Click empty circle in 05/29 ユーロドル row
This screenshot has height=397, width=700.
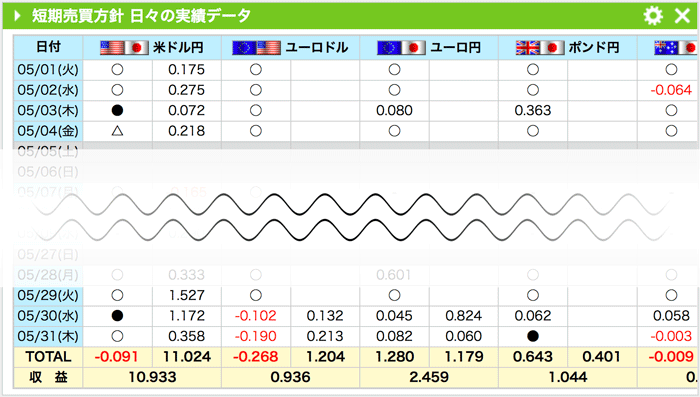[x=256, y=295]
